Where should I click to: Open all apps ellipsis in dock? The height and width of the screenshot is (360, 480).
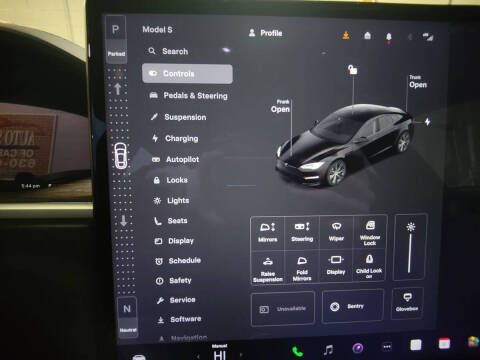387,347
